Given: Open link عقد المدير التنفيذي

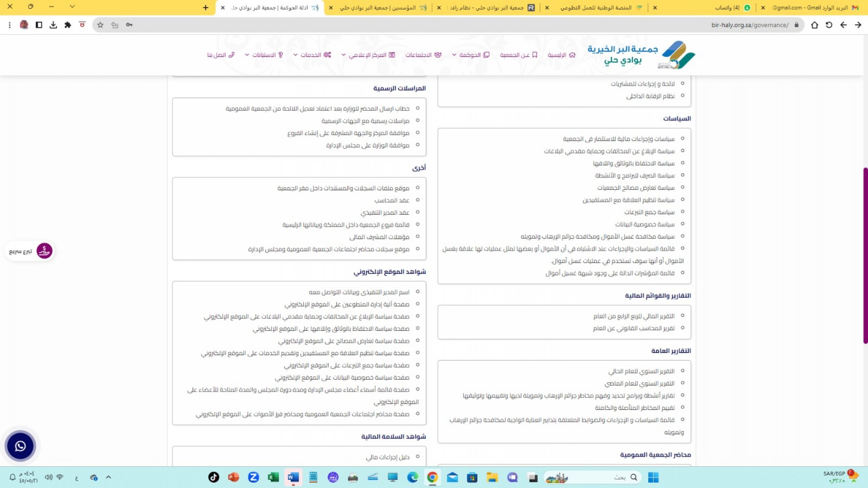Looking at the screenshot, I should click(x=385, y=213).
